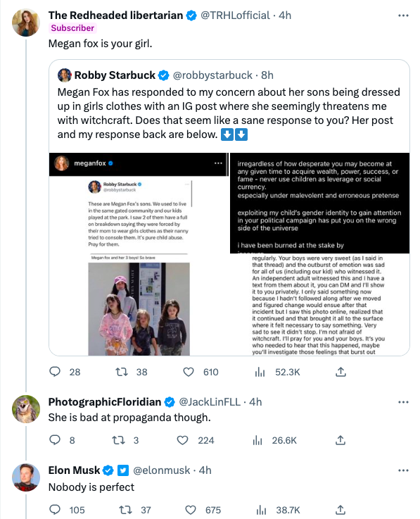Like Elon Musk's reply
Screen dimensions: 420x519
(x=191, y=510)
